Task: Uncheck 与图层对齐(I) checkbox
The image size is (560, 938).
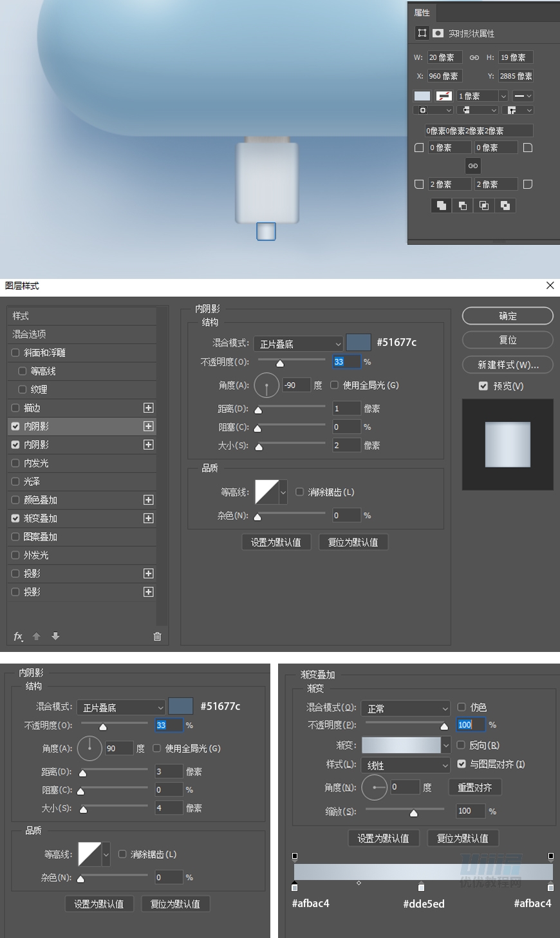Action: click(x=461, y=764)
